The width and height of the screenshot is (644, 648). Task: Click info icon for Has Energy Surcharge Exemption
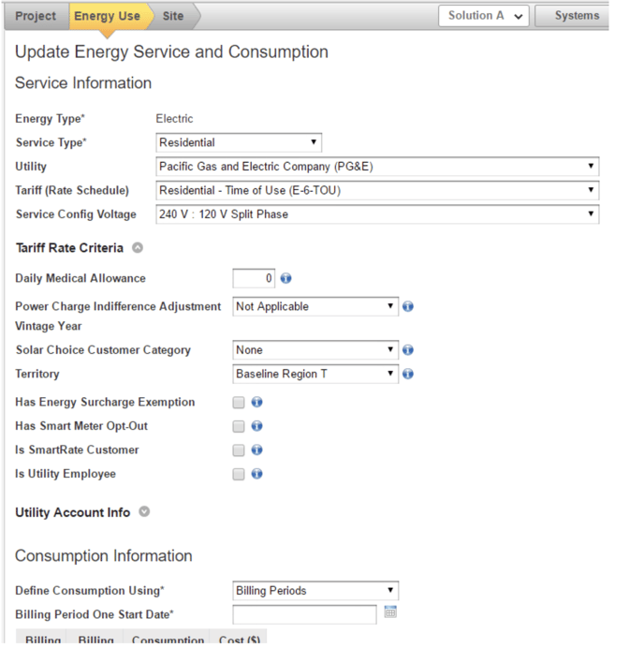point(257,403)
